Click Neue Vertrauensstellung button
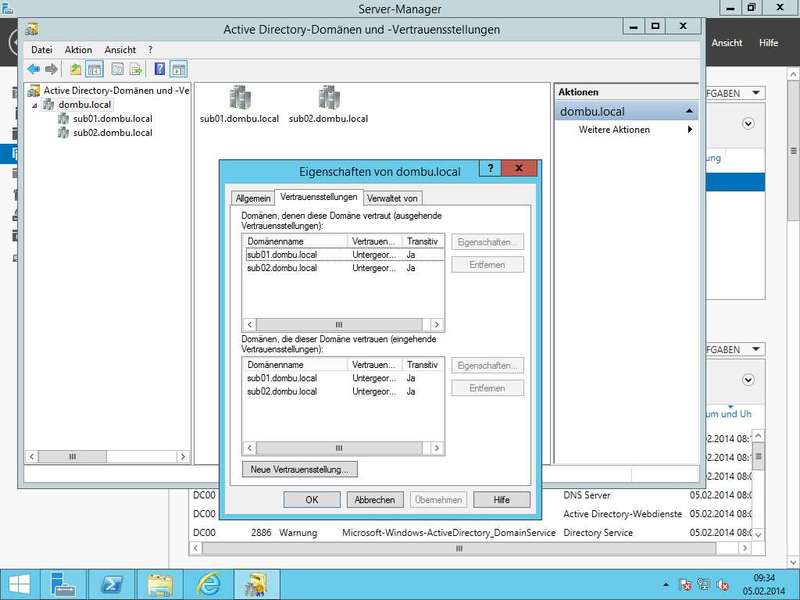Screen dimensions: 800x600 300,469
